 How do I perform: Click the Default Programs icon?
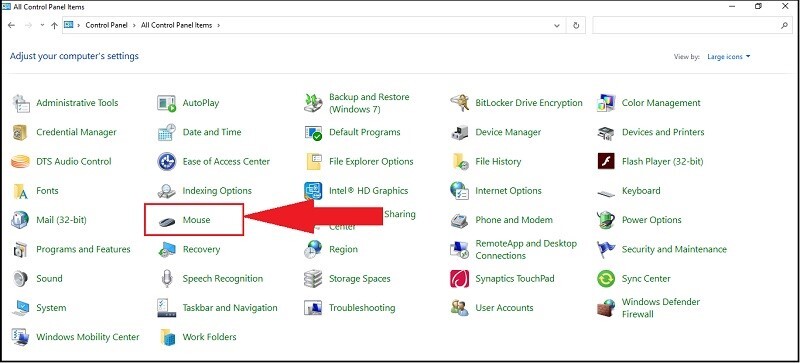(x=313, y=132)
